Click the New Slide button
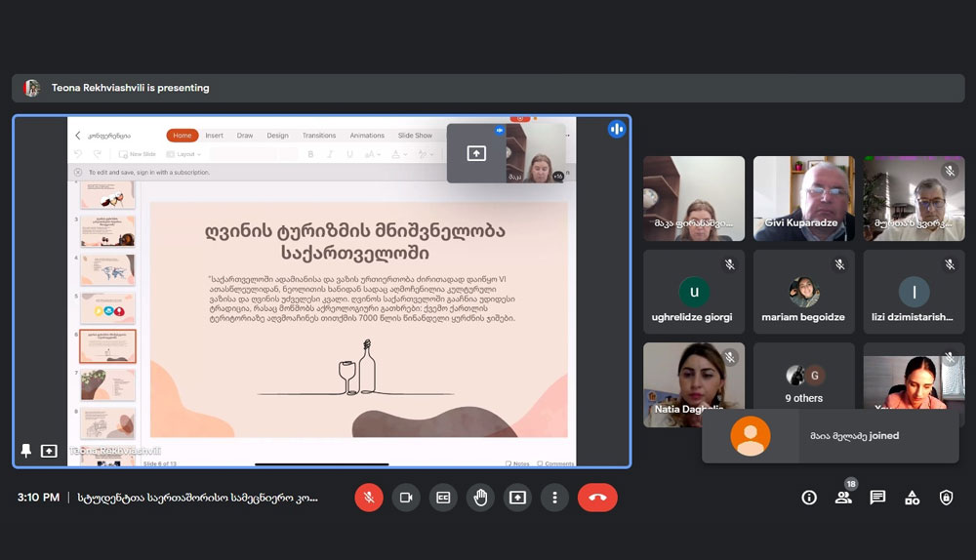The width and height of the screenshot is (976, 560). pos(138,154)
